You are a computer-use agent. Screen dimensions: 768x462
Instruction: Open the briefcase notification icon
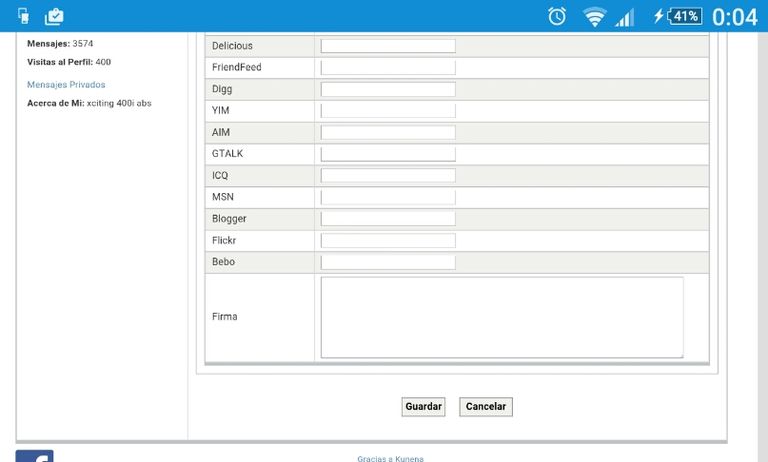[54, 16]
